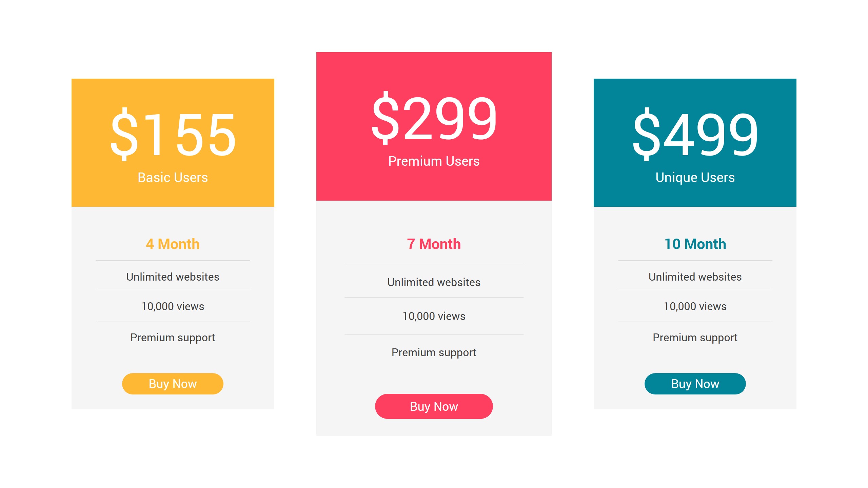Click 10,000 views in Premium plan
The image size is (868, 488).
434,316
